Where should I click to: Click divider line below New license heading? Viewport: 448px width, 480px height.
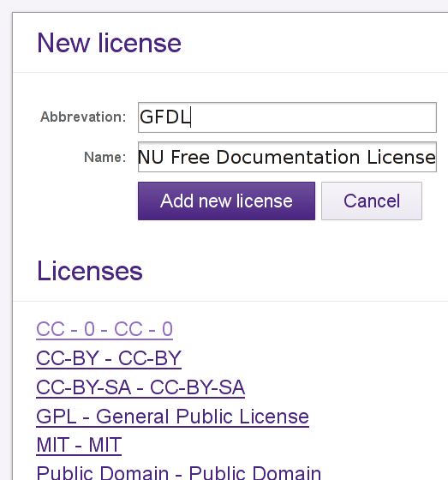click(x=230, y=73)
